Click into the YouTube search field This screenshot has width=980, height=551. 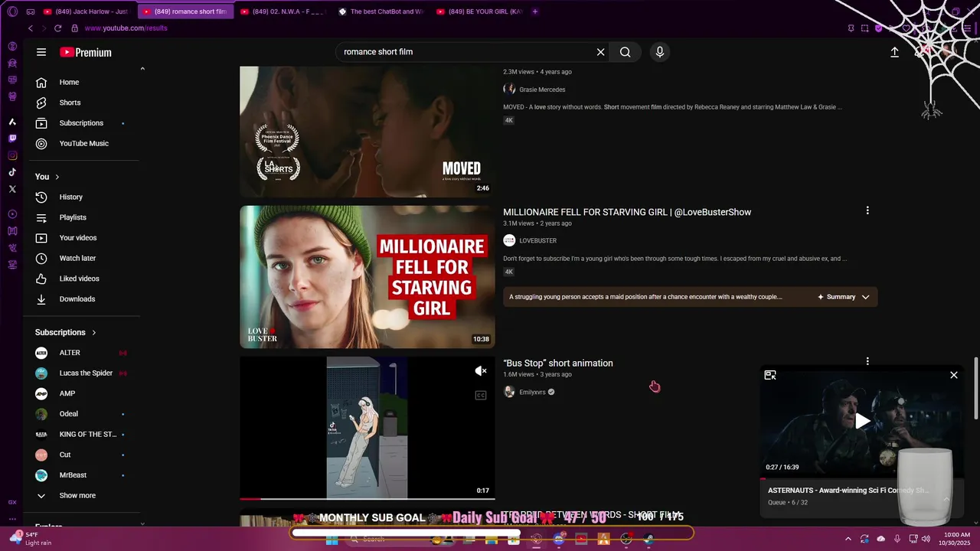pyautogui.click(x=467, y=52)
